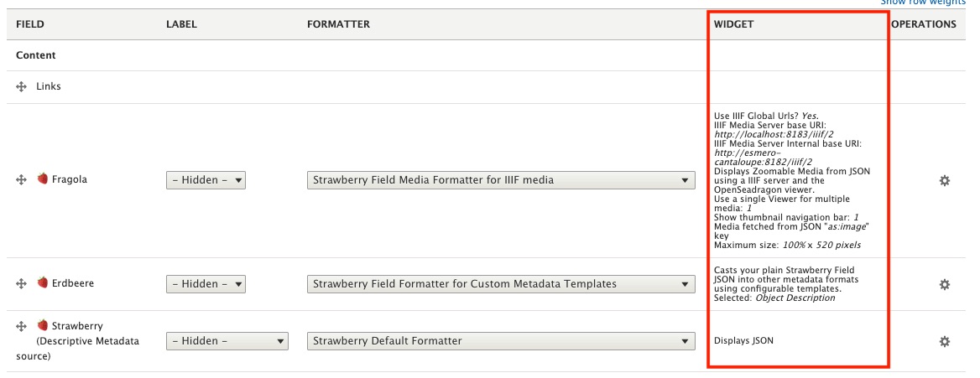The width and height of the screenshot is (980, 378).
Task: Click the gear icon in the Strawberry row
Action: click(944, 341)
